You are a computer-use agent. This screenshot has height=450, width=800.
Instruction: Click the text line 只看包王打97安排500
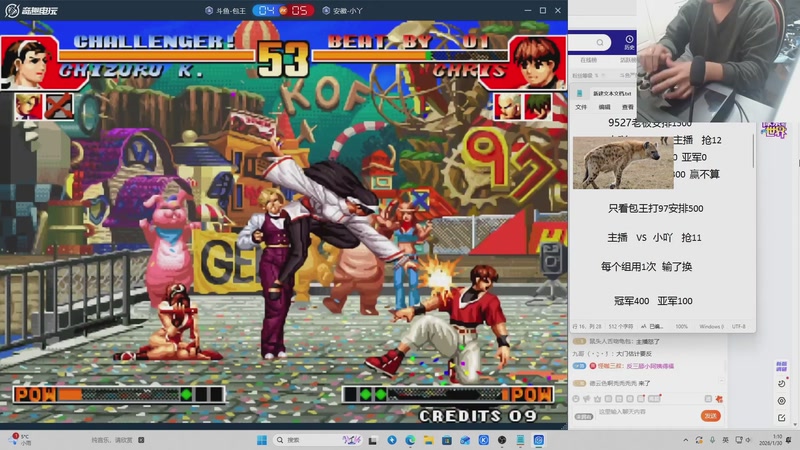[x=656, y=208]
